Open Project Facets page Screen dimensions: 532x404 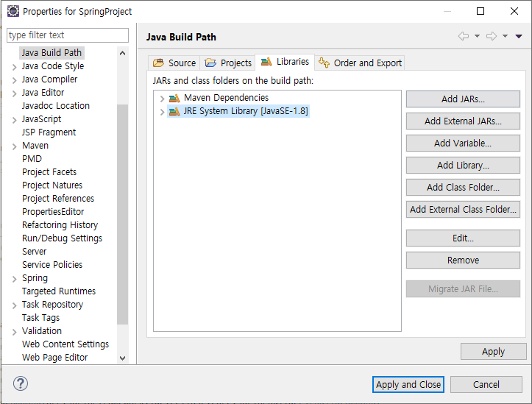[49, 171]
